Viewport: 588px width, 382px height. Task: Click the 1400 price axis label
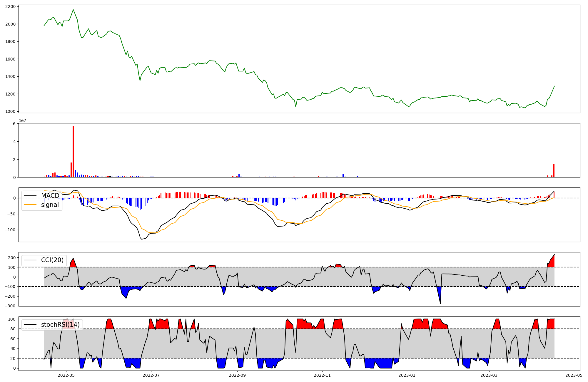coord(10,77)
